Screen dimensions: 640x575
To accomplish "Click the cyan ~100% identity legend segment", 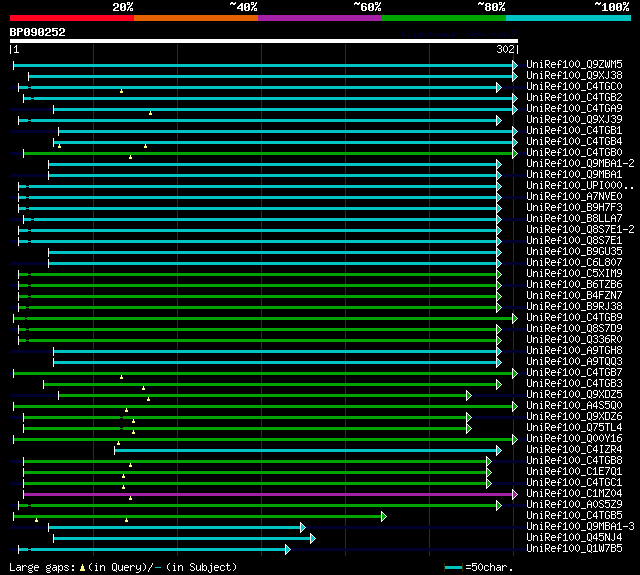I will 569,18.
